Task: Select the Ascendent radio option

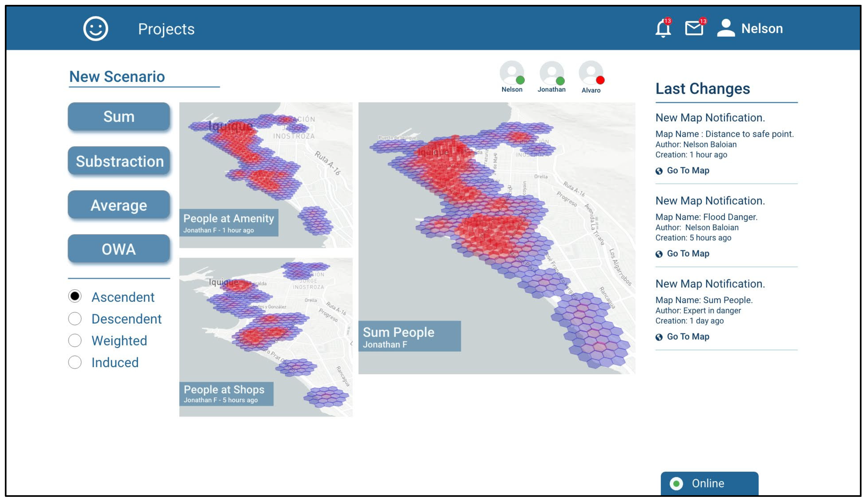Action: click(75, 296)
